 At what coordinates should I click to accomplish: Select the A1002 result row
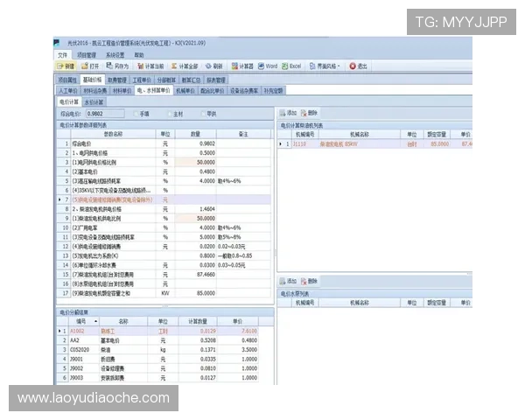pyautogui.click(x=158, y=332)
